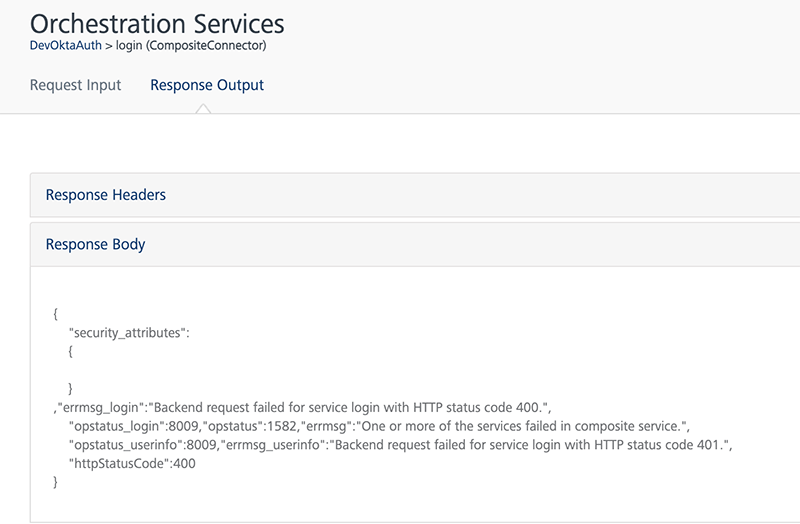This screenshot has width=800, height=524.
Task: Open the DevOktaAuth breadcrumb link
Action: point(65,46)
